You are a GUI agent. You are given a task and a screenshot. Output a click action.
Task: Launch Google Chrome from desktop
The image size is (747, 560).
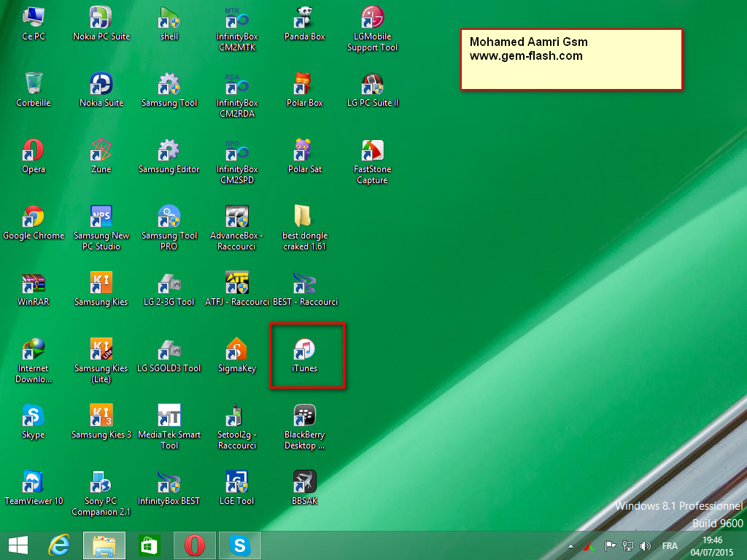pos(34,223)
